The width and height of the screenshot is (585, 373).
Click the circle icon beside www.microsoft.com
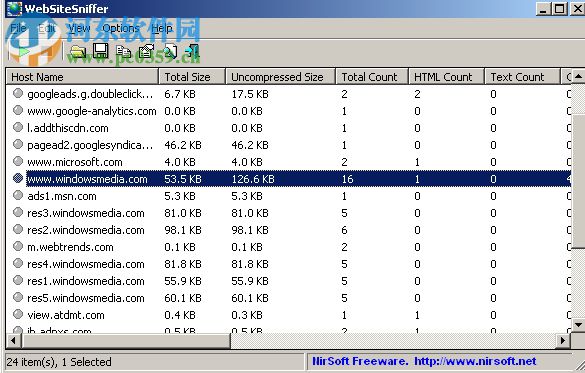(18, 161)
